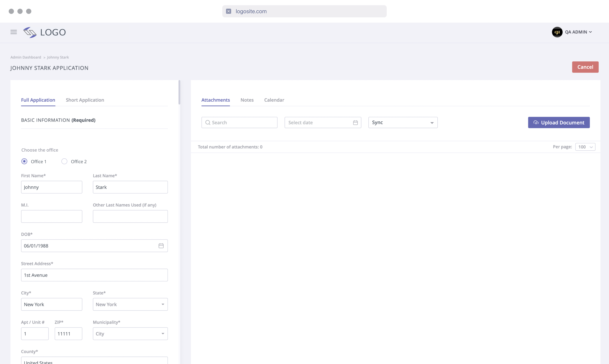The image size is (609, 364).
Task: Click the cloud upload icon
Action: [536, 123]
